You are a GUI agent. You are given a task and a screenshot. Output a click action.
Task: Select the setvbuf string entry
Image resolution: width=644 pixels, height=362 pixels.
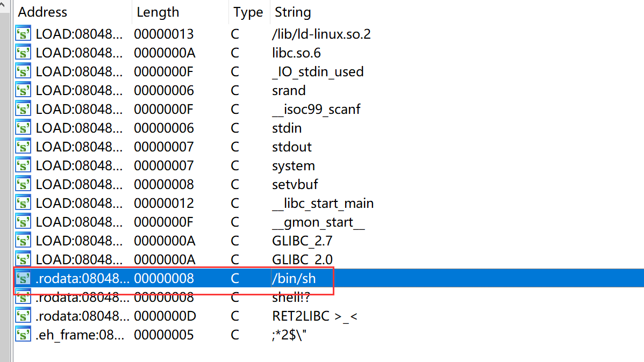click(x=295, y=185)
